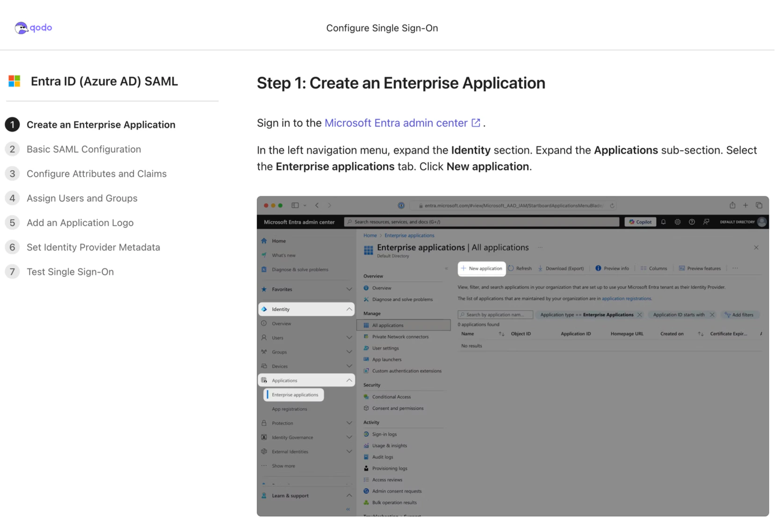Go to step 2 Basic SAML Configuration
Screen dimensions: 782x532
click(73, 149)
